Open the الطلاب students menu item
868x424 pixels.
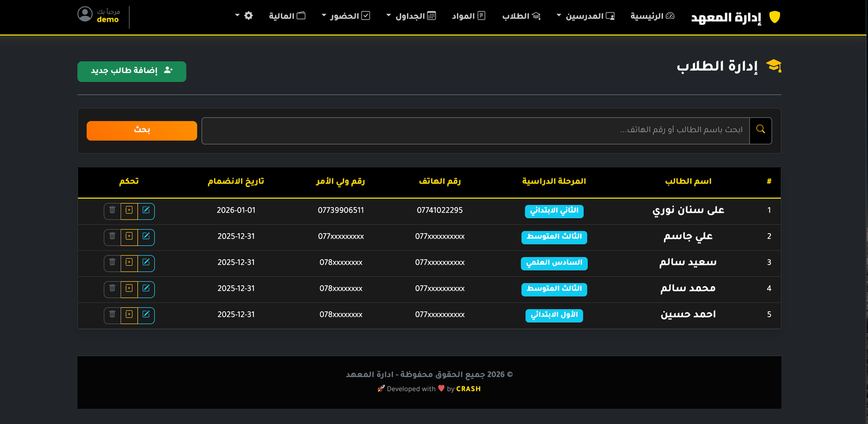(521, 16)
